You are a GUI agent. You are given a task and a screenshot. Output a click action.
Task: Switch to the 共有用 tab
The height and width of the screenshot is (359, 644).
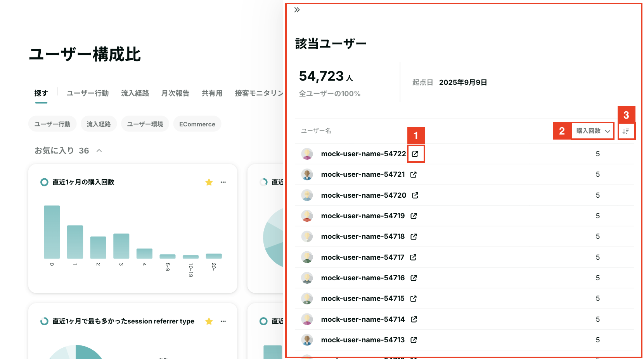point(212,93)
